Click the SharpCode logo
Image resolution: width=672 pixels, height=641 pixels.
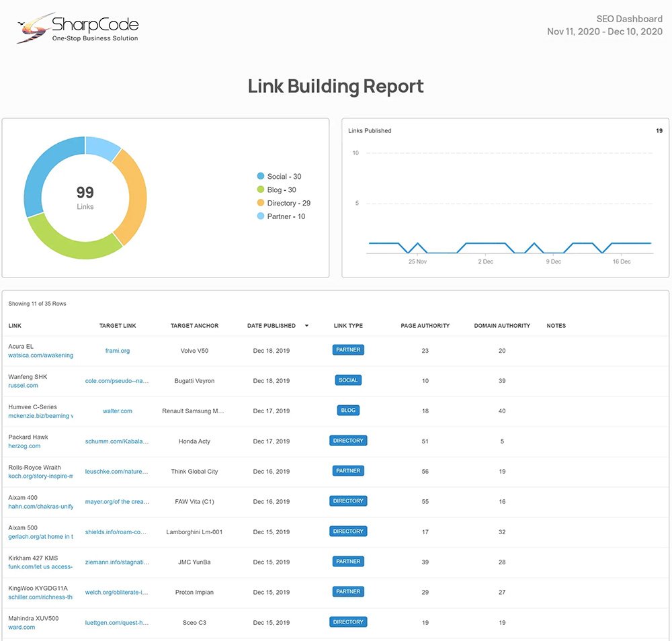77,28
